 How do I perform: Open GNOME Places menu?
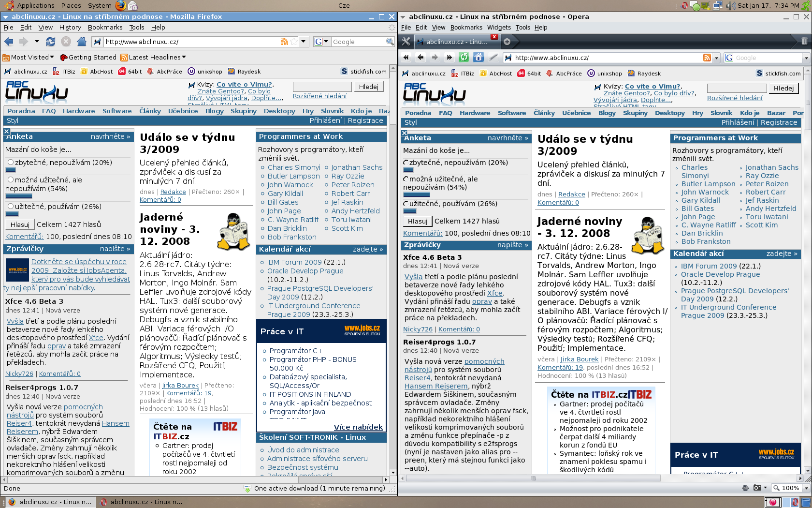pyautogui.click(x=71, y=5)
